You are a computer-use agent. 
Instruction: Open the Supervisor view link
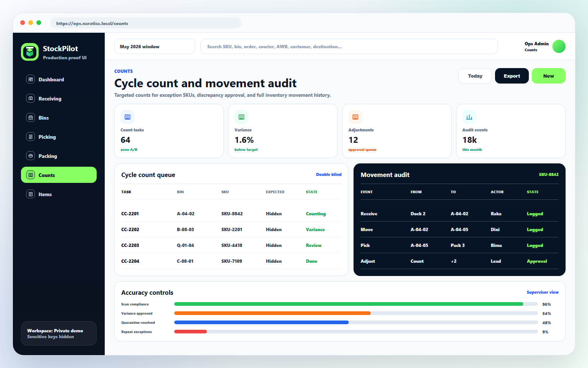coord(542,292)
